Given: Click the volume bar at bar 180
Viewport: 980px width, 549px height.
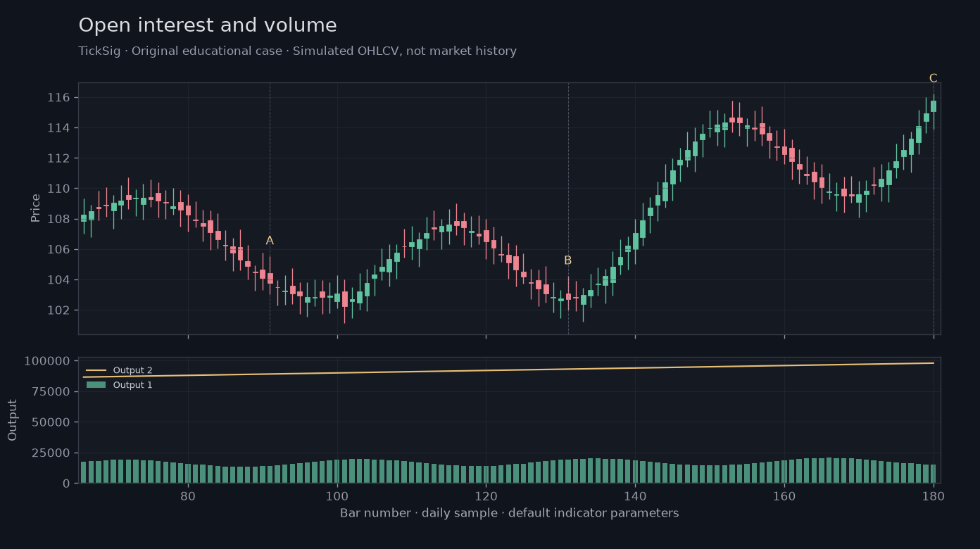Looking at the screenshot, I should [x=934, y=474].
